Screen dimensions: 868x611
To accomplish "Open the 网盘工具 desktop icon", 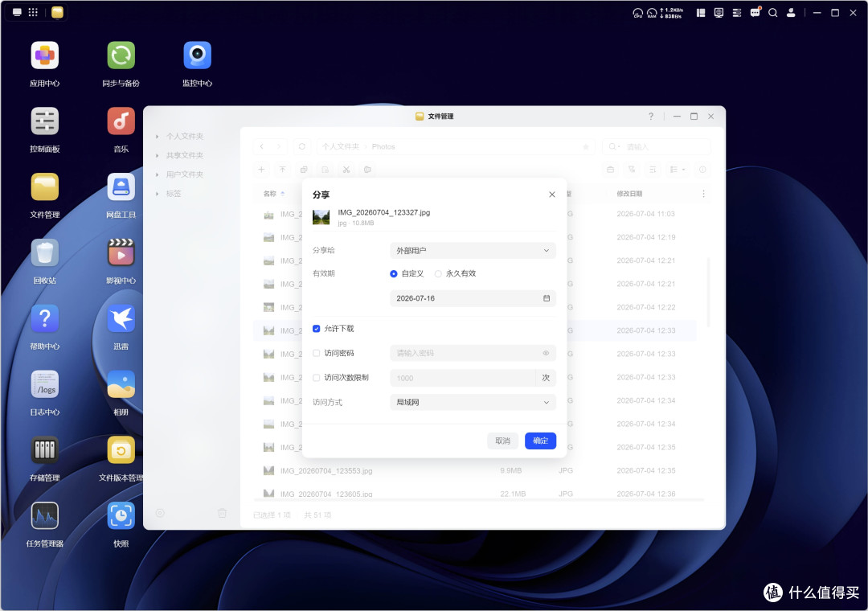I will 121,187.
